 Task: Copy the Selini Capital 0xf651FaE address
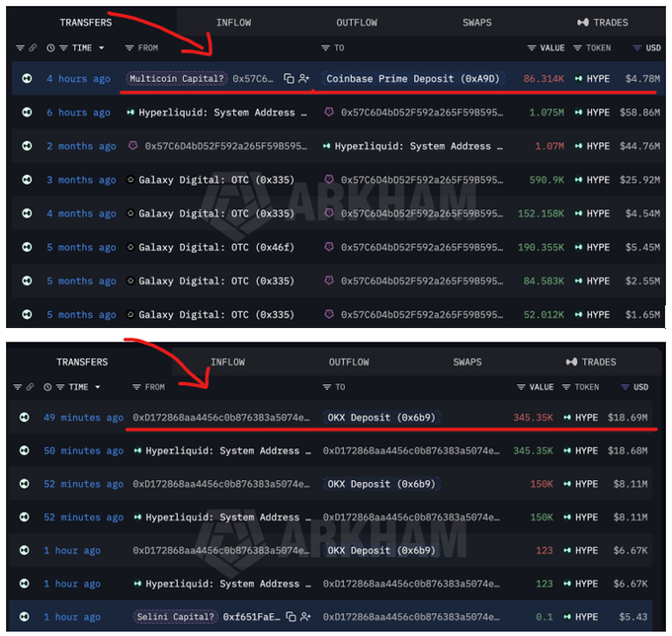coord(291,616)
